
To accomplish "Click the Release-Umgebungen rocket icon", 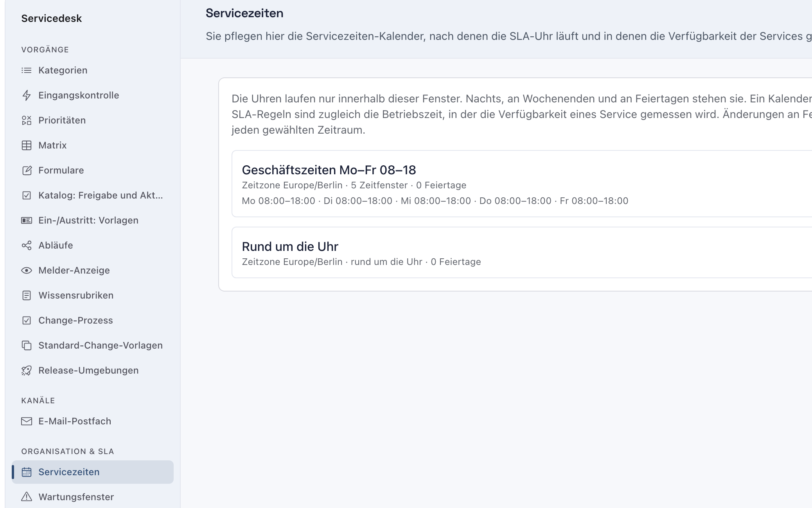I will pos(27,370).
